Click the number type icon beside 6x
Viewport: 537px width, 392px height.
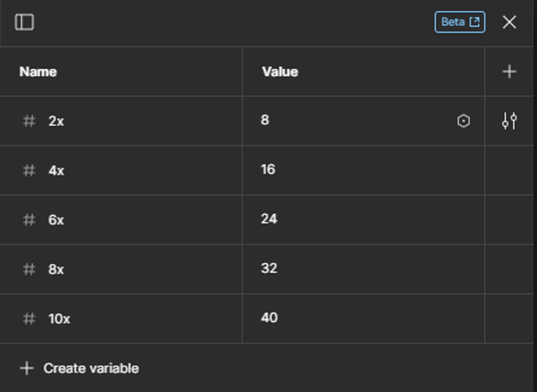tap(28, 220)
